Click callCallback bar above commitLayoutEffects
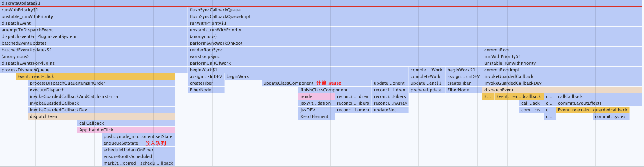The image size is (644, 167). tap(599, 96)
